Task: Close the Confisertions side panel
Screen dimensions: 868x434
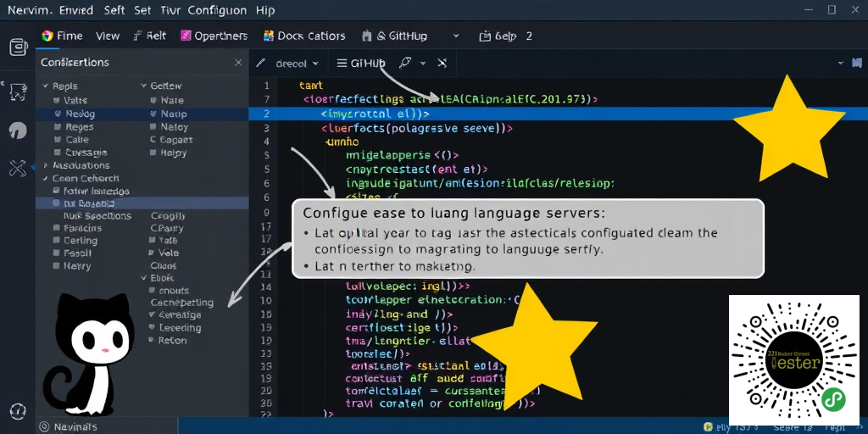Action: coord(238,63)
